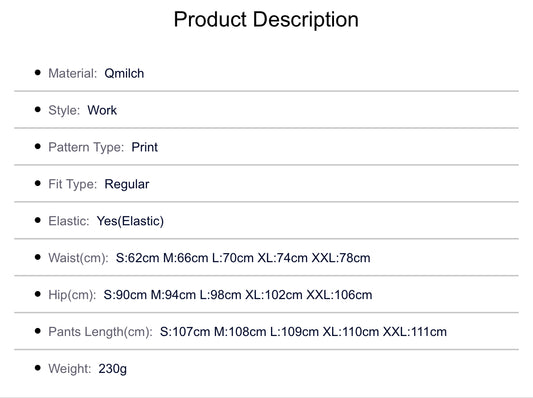Viewport: 533px width, 398px height.
Task: Click the Pattern Type label
Action: point(86,147)
